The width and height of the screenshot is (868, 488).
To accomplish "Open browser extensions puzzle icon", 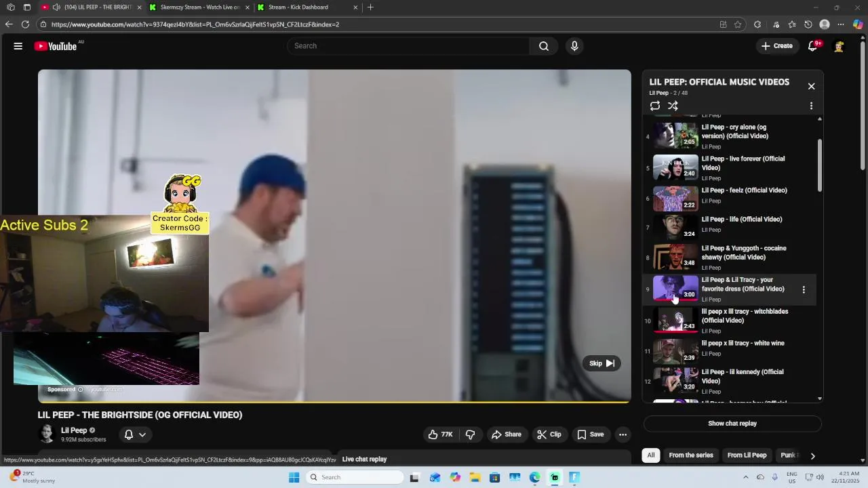I will click(x=757, y=24).
